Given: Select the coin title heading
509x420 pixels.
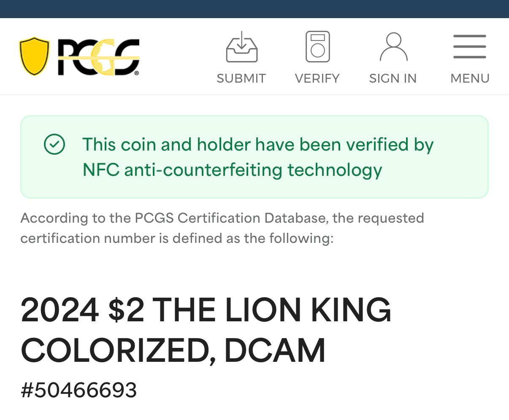Looking at the screenshot, I should click(206, 329).
